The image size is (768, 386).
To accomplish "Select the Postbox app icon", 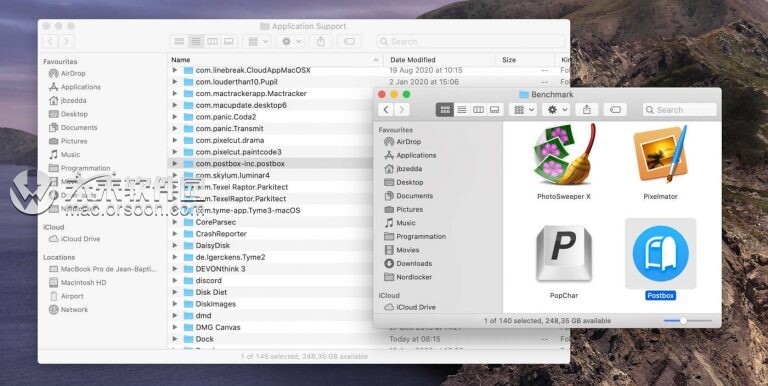I will [x=660, y=253].
